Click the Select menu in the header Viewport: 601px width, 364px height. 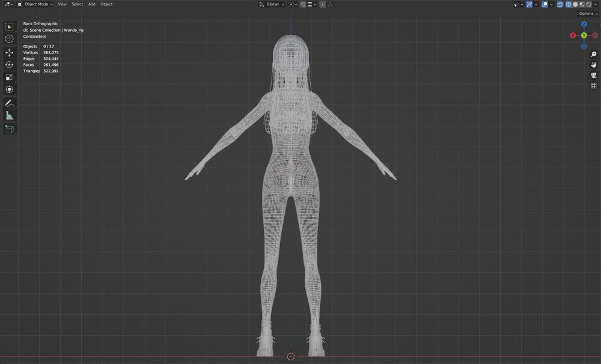click(77, 4)
